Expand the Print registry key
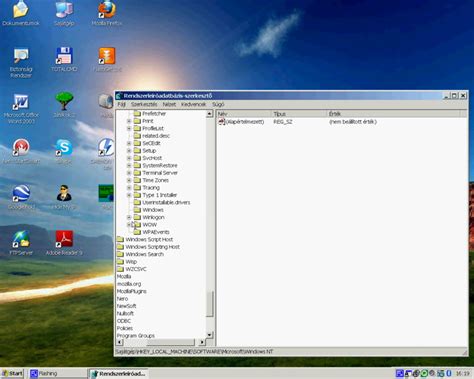Viewport: 474px width, 379px height. coord(129,121)
